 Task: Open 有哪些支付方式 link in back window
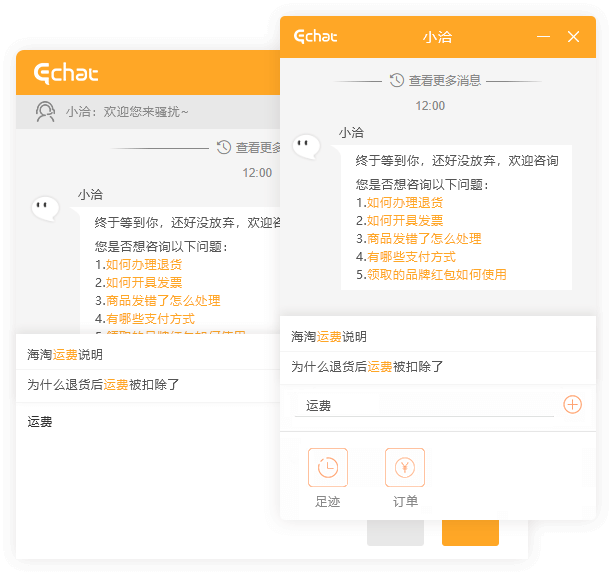[150, 319]
